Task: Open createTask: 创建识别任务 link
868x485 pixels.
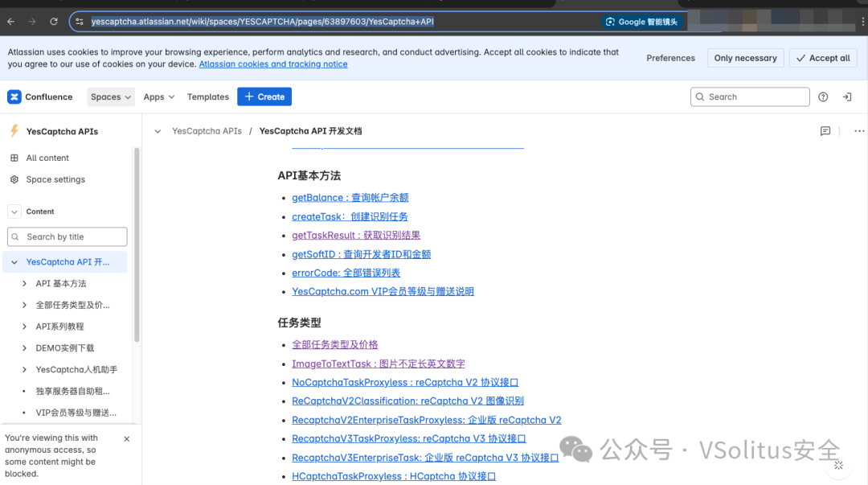Action: 350,216
